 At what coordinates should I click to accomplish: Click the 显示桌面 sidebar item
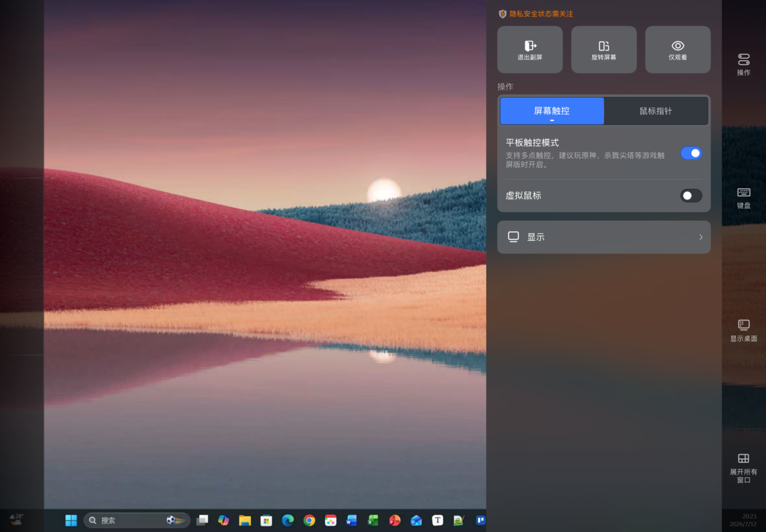click(743, 330)
